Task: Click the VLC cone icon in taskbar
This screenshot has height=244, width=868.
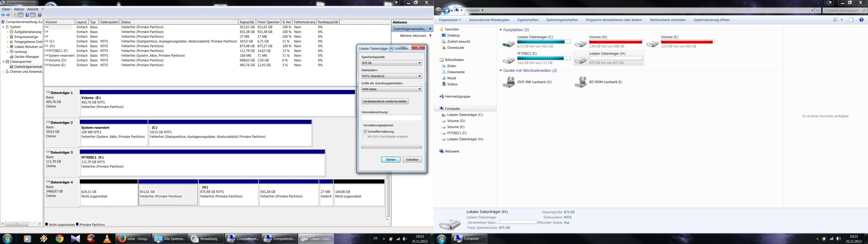Action: click(x=107, y=239)
